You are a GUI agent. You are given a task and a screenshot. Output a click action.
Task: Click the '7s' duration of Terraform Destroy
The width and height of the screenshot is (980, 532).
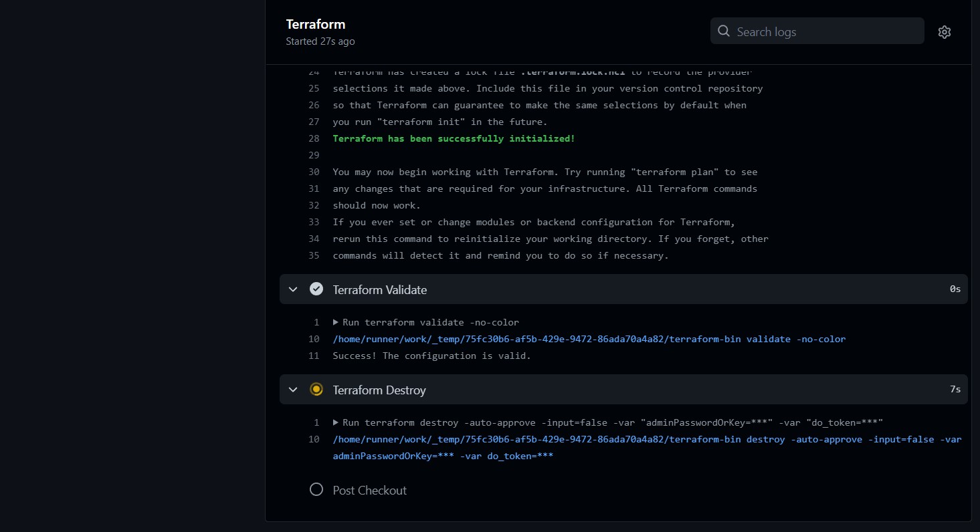955,389
